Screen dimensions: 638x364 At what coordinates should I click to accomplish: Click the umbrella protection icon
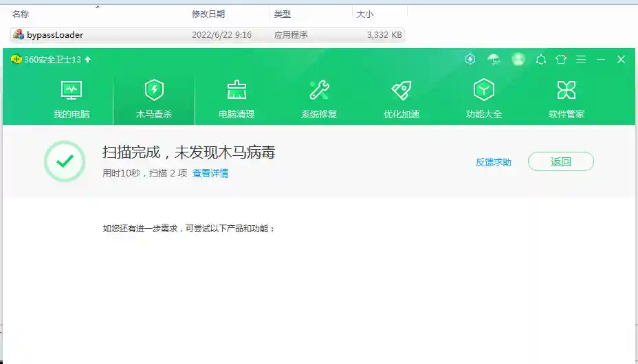[x=494, y=60]
